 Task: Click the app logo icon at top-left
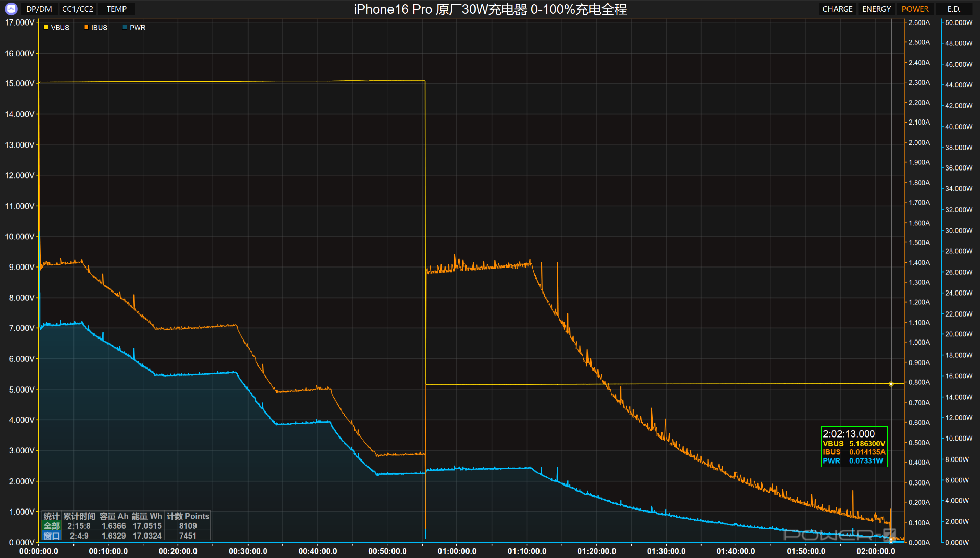point(11,9)
